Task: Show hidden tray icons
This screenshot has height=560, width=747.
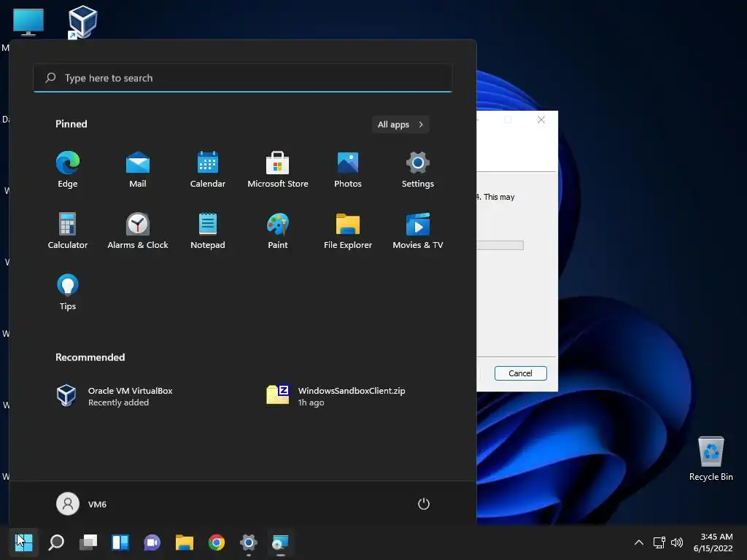Action: 639,542
